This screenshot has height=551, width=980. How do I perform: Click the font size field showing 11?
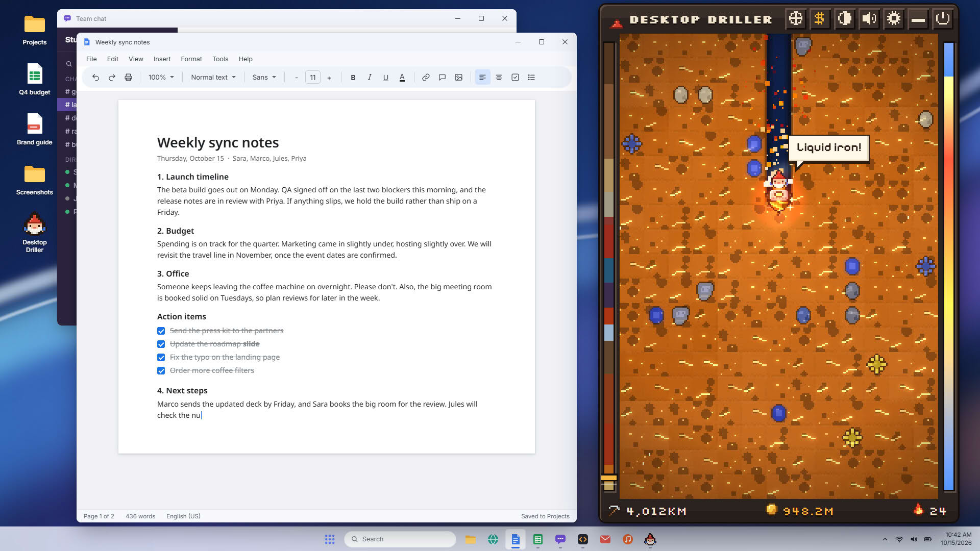tap(313, 78)
